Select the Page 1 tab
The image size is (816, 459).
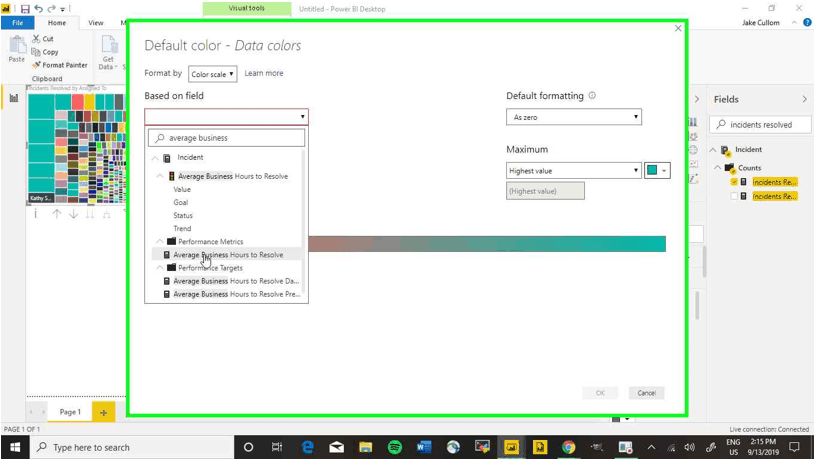tap(70, 412)
